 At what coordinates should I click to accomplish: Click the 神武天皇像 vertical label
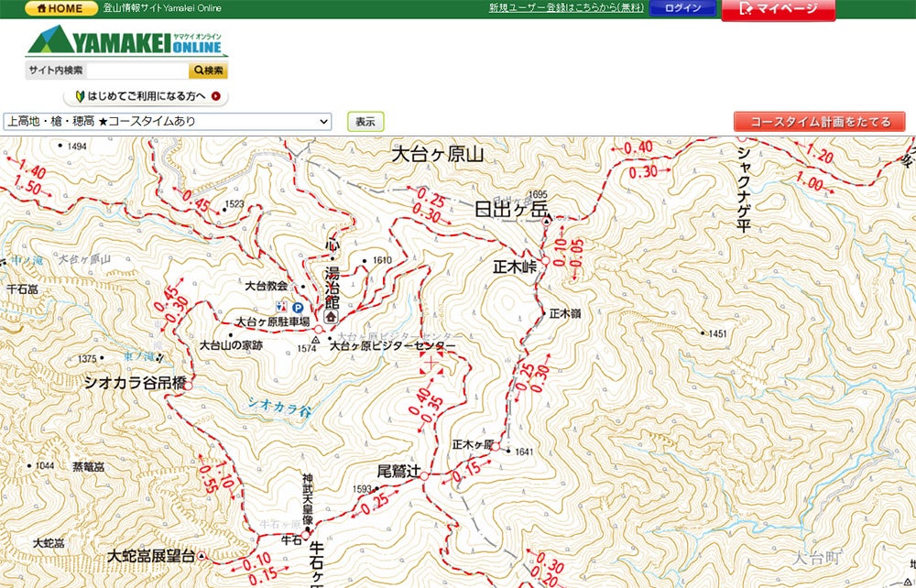[308, 499]
